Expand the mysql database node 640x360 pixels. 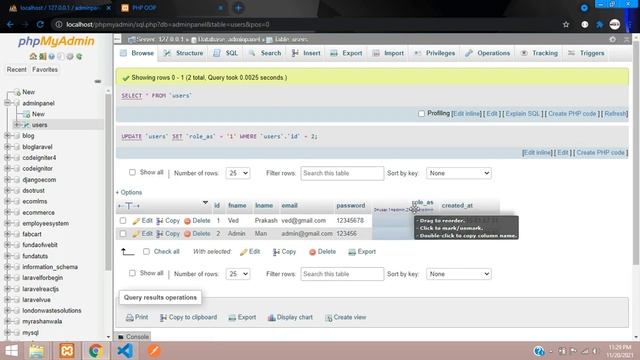pyautogui.click(x=7, y=333)
